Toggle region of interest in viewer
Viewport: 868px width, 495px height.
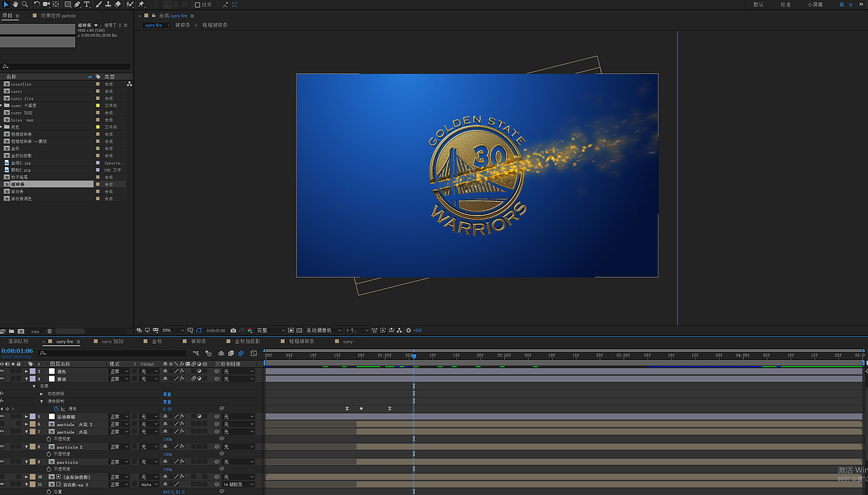tap(291, 330)
